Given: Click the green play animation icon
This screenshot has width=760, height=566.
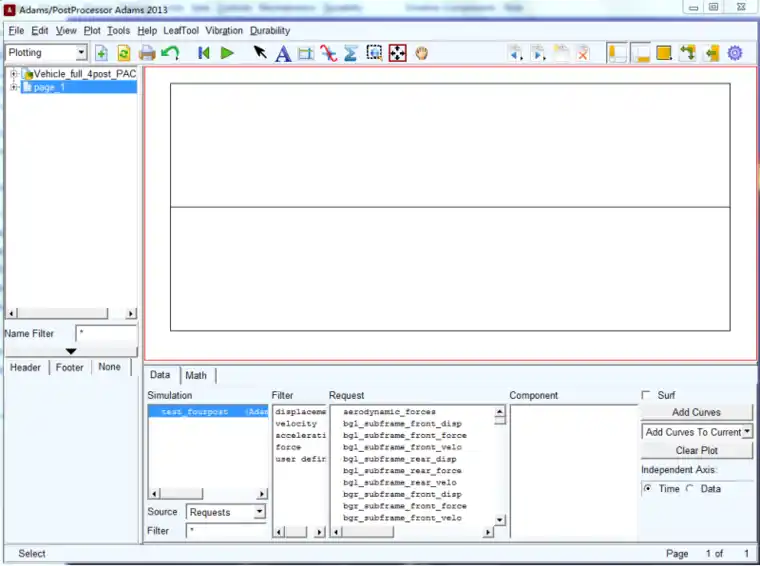Looking at the screenshot, I should coord(227,53).
